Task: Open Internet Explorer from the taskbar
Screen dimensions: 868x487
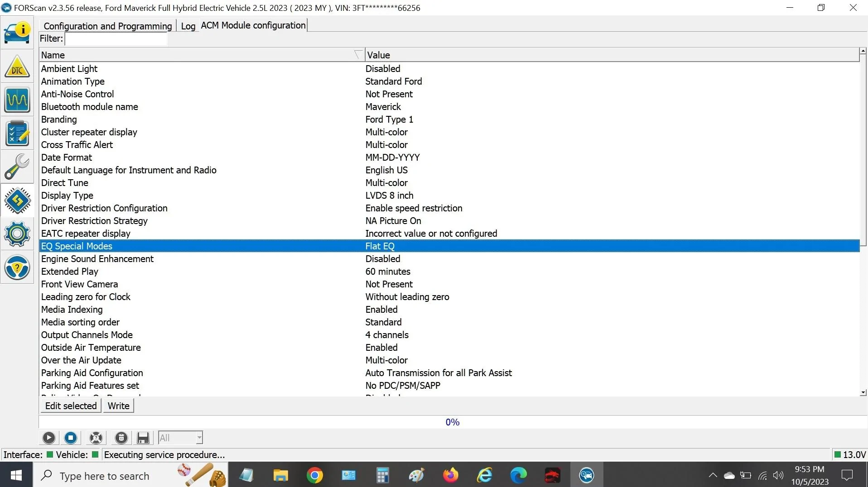Action: pos(485,475)
